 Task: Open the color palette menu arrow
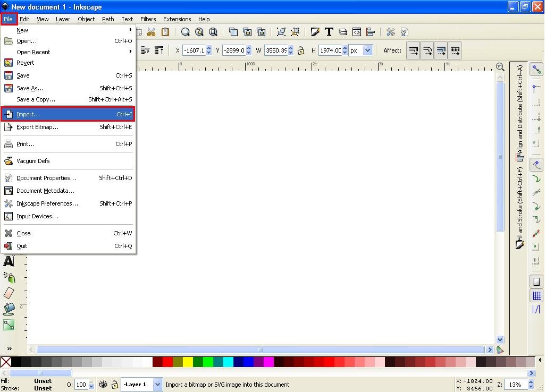[x=540, y=360]
